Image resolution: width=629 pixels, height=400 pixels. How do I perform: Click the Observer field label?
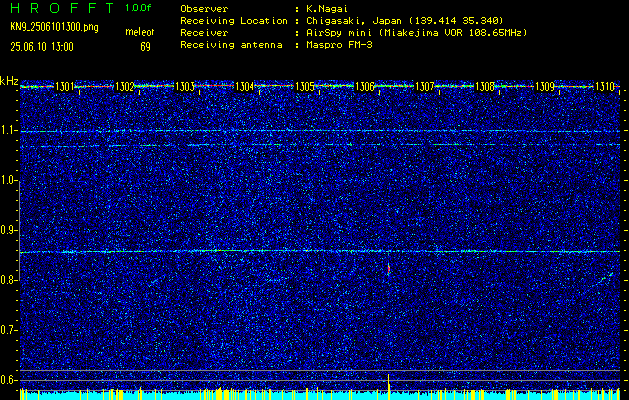[204, 8]
